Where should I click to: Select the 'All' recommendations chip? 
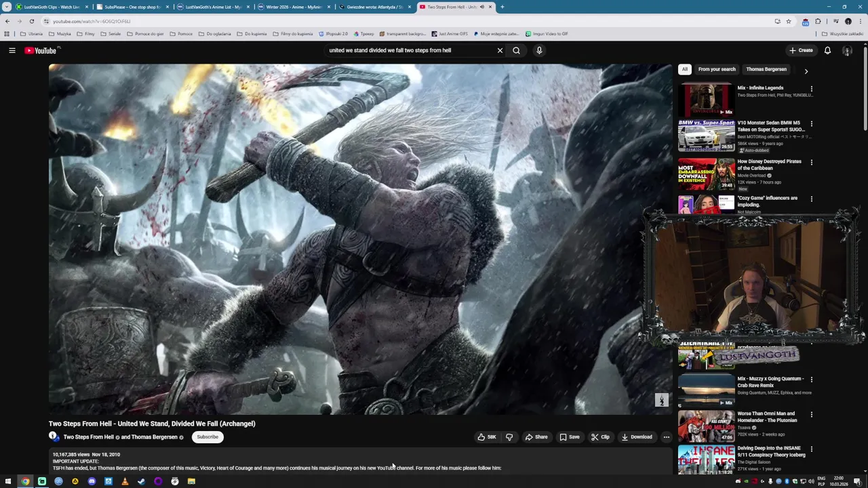click(685, 69)
